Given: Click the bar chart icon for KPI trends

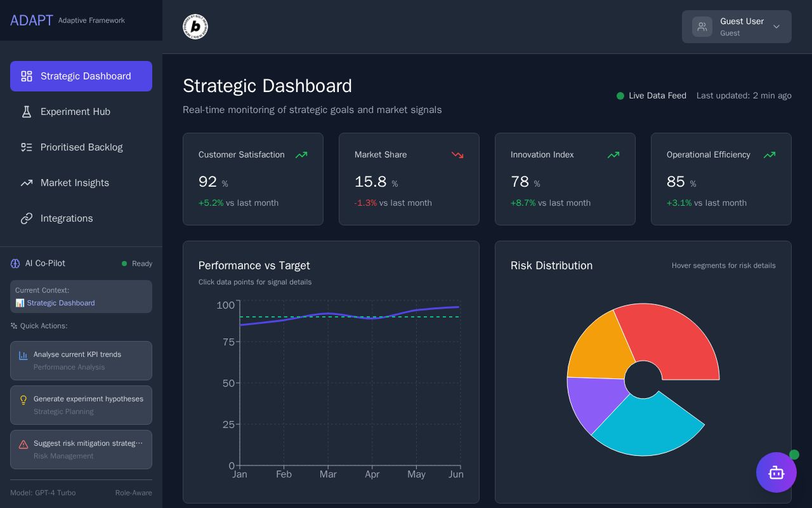Looking at the screenshot, I should click(23, 356).
